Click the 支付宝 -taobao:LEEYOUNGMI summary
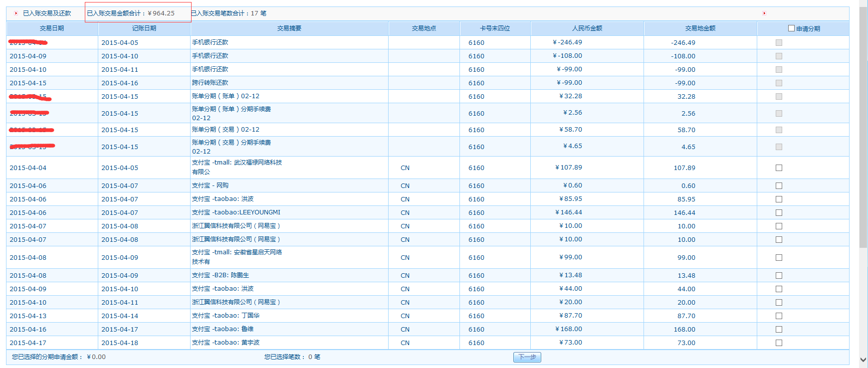 (x=236, y=212)
